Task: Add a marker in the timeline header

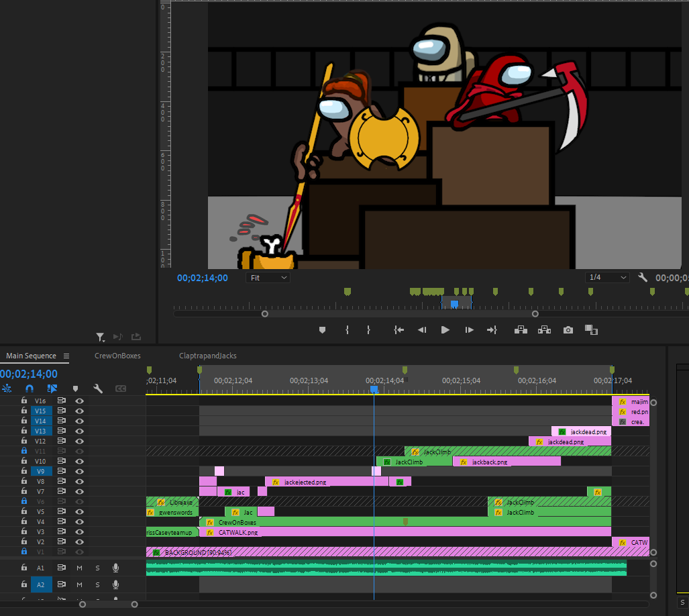Action: pyautogui.click(x=75, y=389)
